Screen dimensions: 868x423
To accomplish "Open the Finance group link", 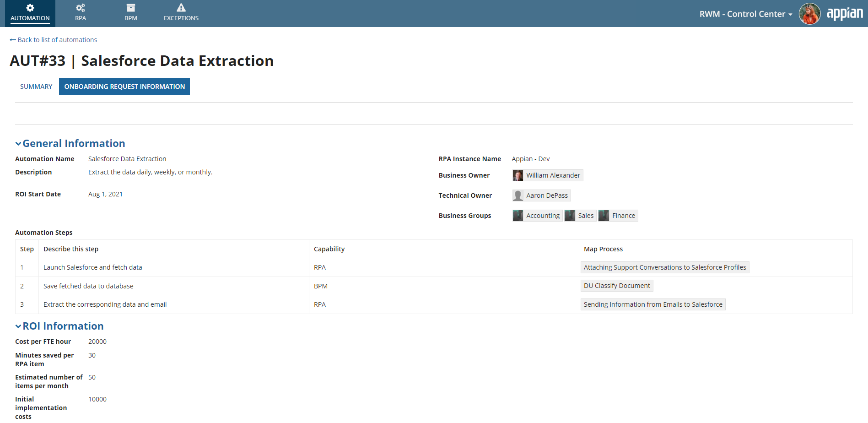I will pyautogui.click(x=624, y=216).
